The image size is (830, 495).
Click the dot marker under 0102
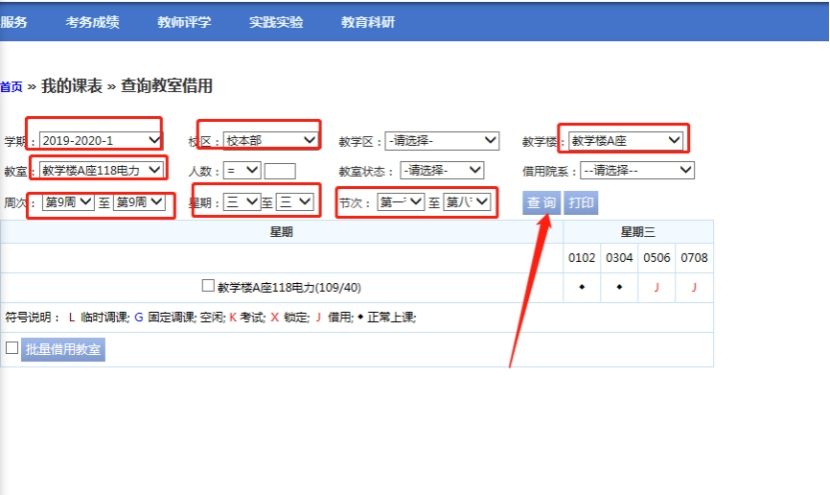click(581, 288)
